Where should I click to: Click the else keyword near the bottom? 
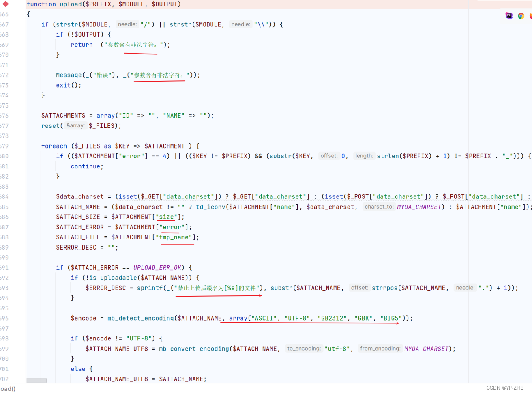point(78,369)
